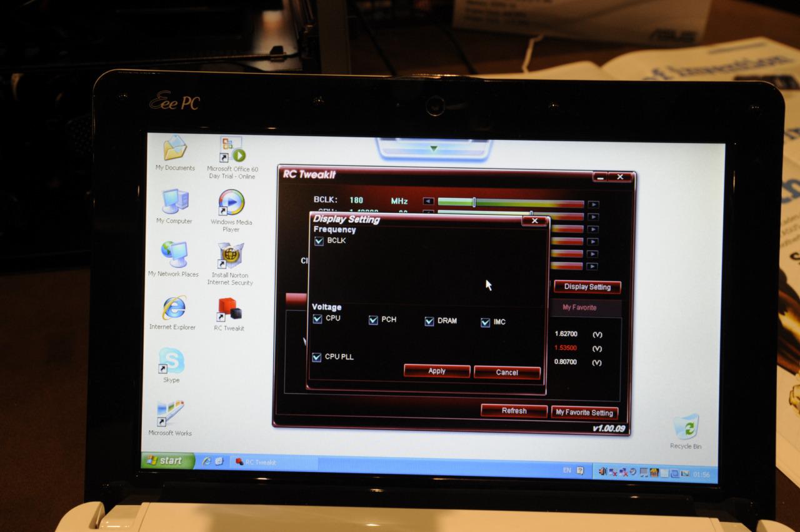Open My Network Places icon

pyautogui.click(x=173, y=259)
